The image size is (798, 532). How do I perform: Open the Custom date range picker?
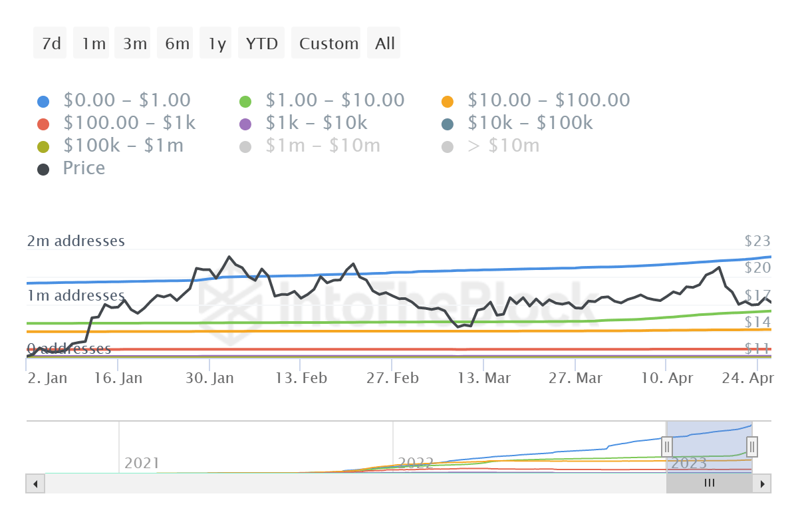(x=329, y=44)
